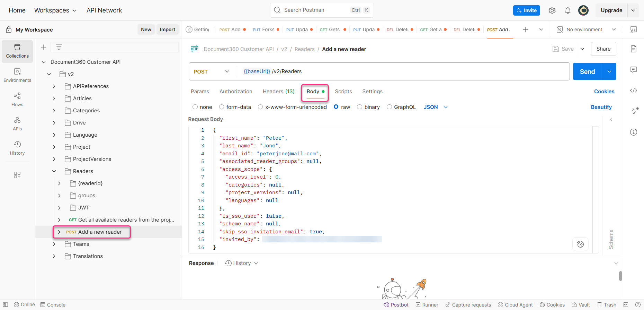
Task: Switch to the Scripts tab
Action: [x=343, y=92]
